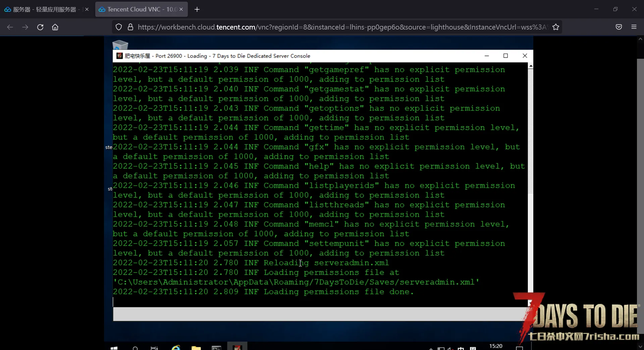
Task: Open the network status tray icon
Action: (441, 348)
